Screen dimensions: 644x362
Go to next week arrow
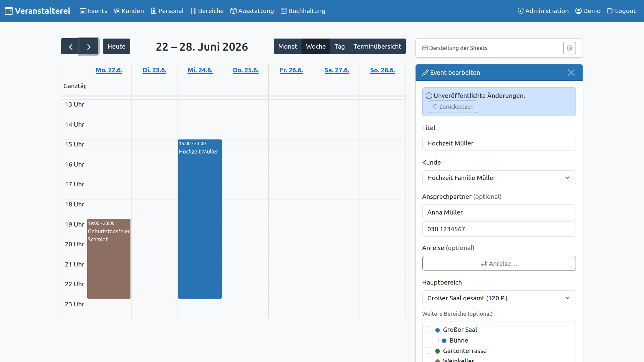pyautogui.click(x=89, y=47)
